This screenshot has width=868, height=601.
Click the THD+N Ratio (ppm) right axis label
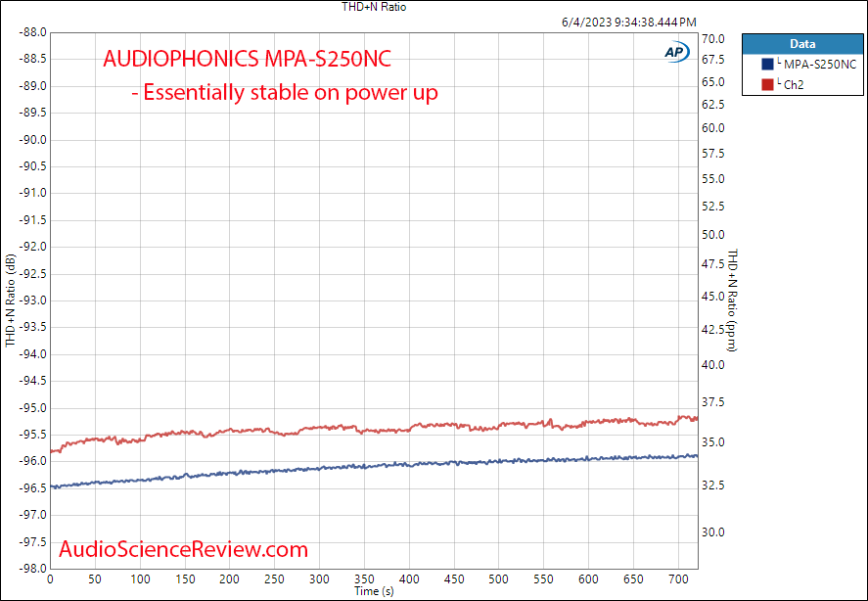pos(732,300)
